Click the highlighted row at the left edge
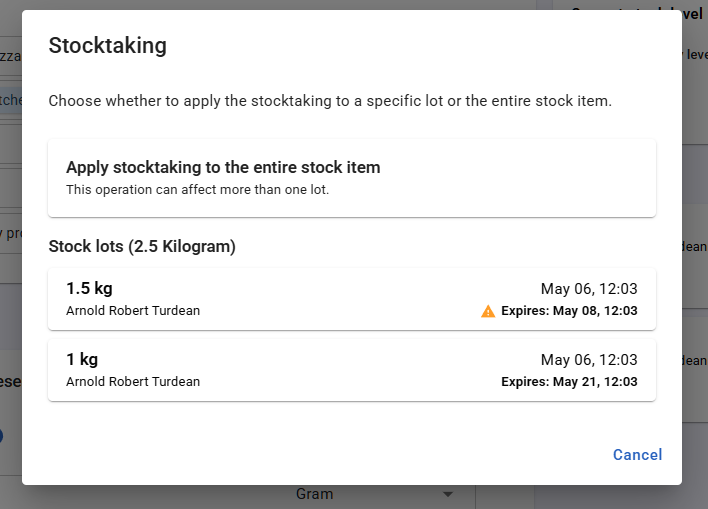Viewport: 708px width, 509px height. click(11, 100)
